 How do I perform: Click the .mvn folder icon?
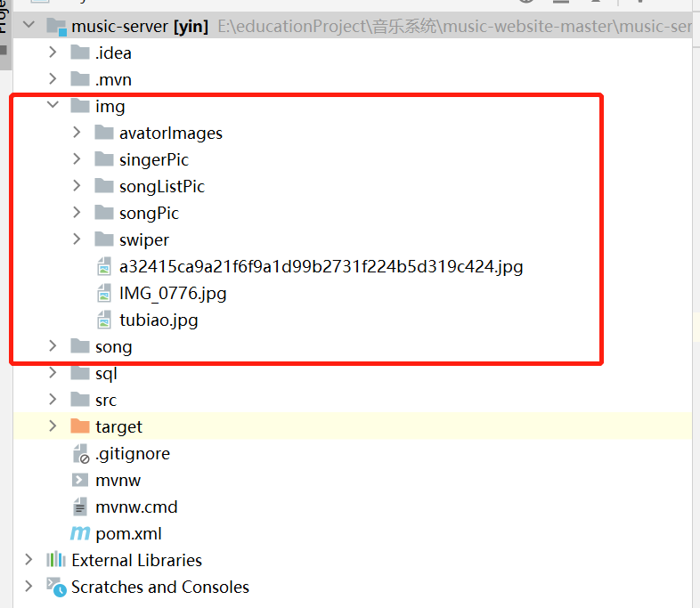click(80, 78)
